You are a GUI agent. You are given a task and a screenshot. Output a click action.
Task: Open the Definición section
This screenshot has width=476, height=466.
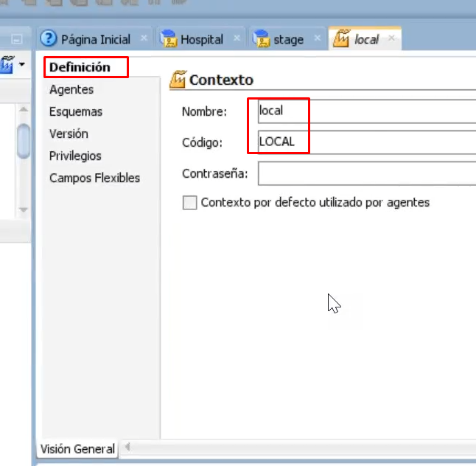(80, 67)
